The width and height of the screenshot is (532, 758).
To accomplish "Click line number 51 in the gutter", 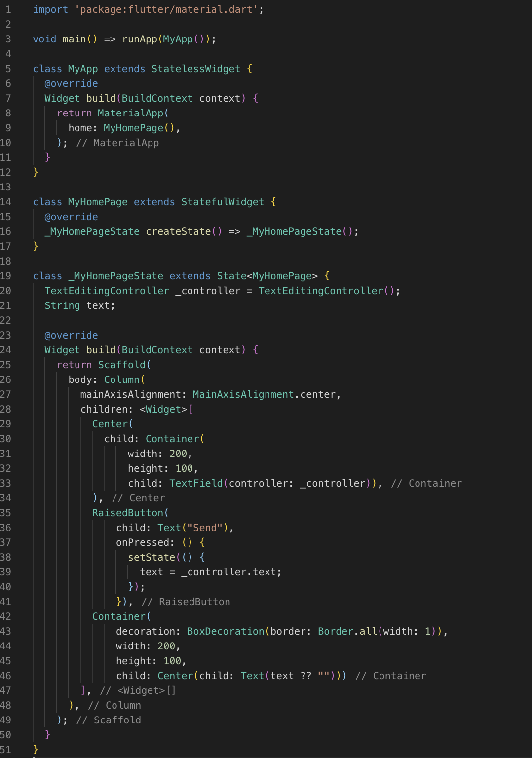I will coord(6,750).
